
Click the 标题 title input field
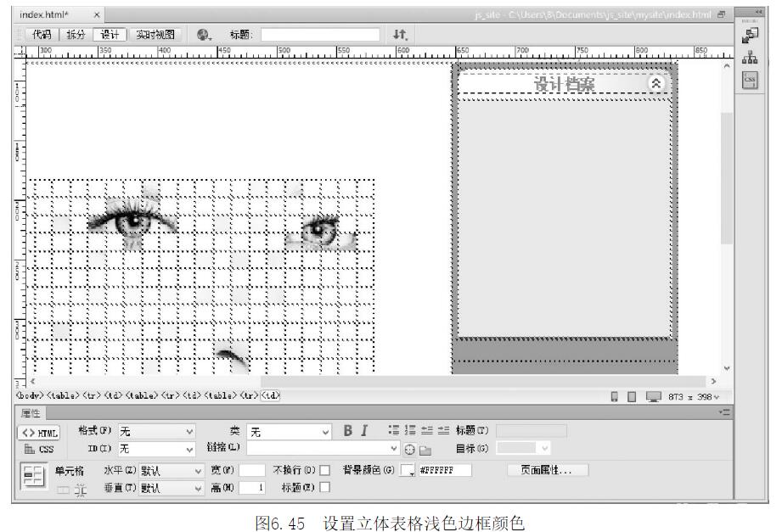[x=320, y=35]
